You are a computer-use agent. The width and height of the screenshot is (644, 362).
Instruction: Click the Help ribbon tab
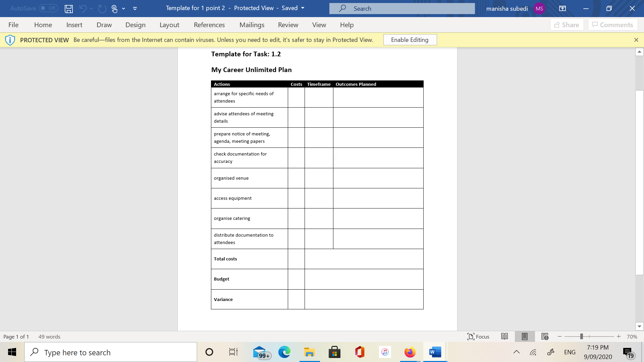[x=346, y=25]
